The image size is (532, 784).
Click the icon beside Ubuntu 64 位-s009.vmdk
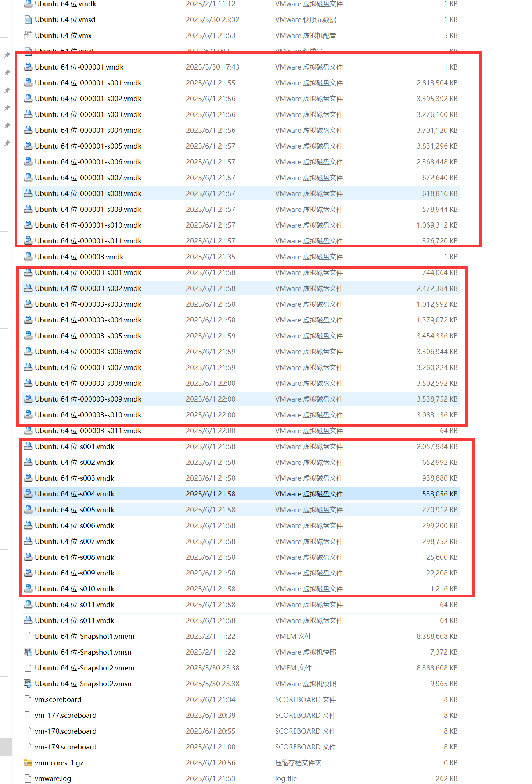(28, 573)
